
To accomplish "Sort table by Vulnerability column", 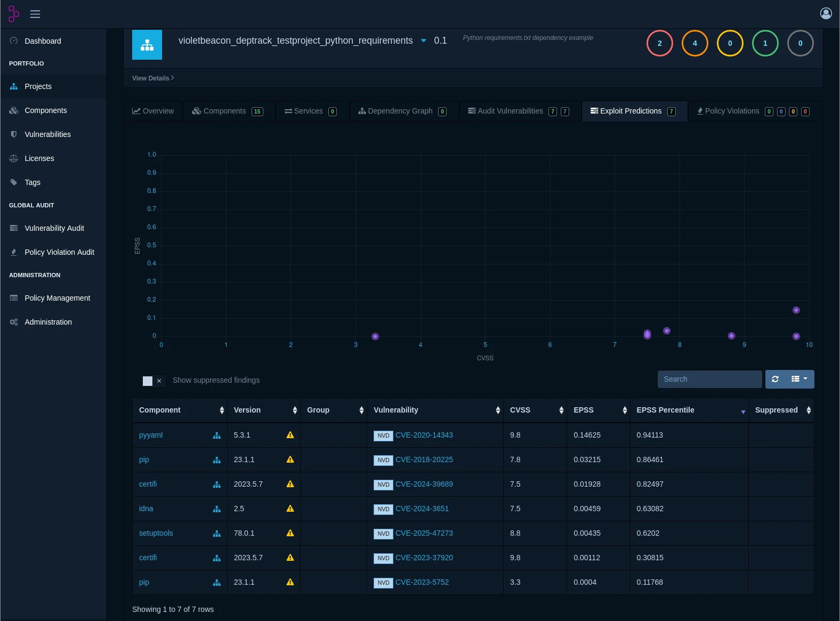I will tap(435, 410).
